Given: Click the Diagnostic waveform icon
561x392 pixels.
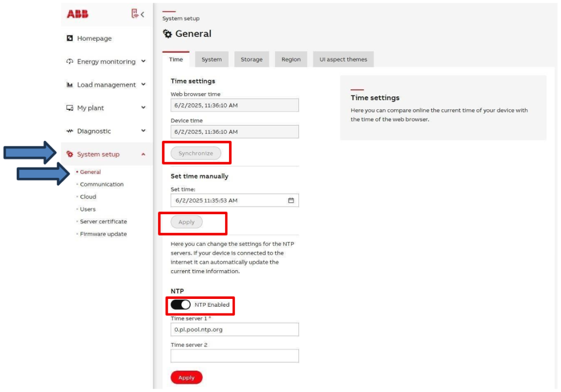Looking at the screenshot, I should click(x=70, y=131).
